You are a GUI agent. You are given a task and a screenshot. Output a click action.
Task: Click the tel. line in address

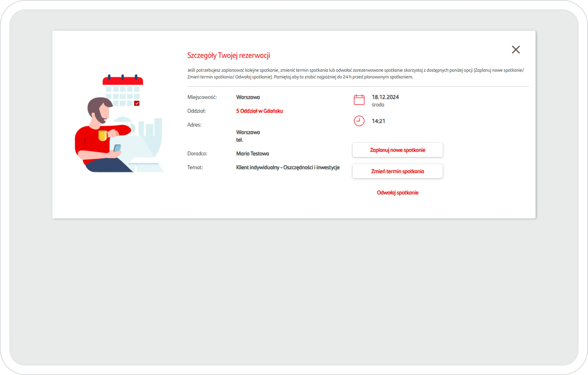coord(239,140)
